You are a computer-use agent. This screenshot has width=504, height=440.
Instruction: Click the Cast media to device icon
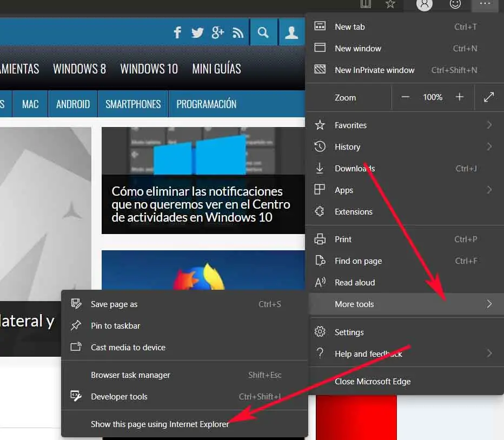pyautogui.click(x=76, y=346)
